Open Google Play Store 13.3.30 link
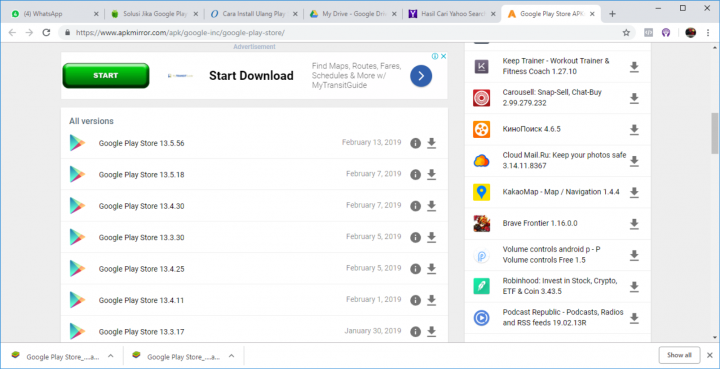Screen dimensions: 720x369 pyautogui.click(x=141, y=237)
